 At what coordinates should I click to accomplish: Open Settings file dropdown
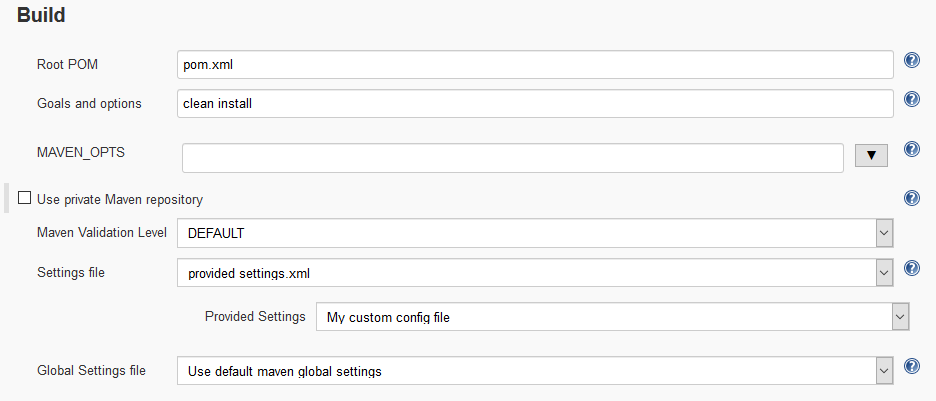535,272
